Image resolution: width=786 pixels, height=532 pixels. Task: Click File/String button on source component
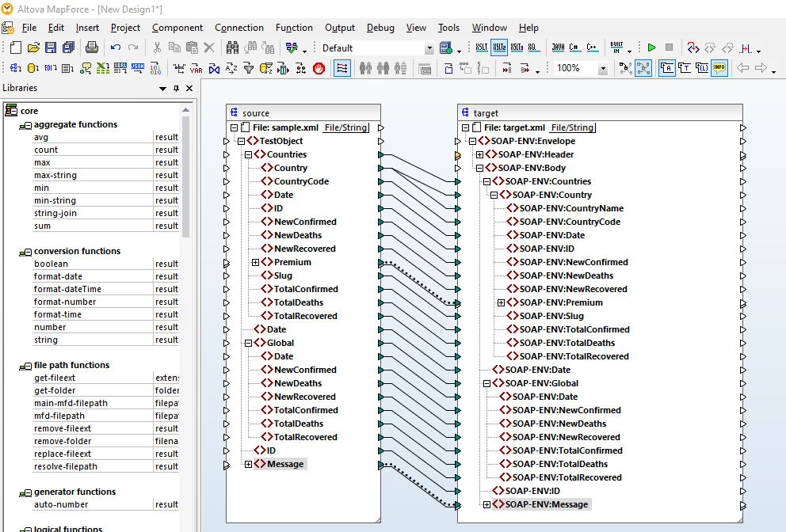(x=345, y=127)
